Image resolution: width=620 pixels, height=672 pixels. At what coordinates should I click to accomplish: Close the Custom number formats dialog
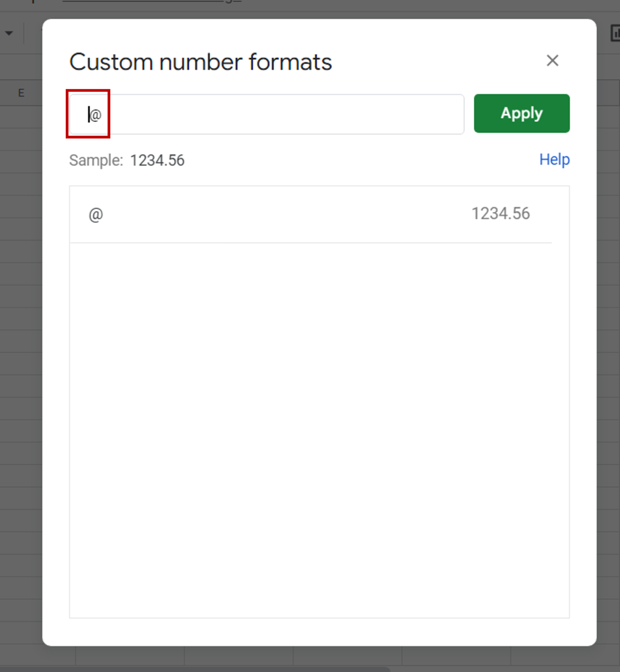point(553,60)
